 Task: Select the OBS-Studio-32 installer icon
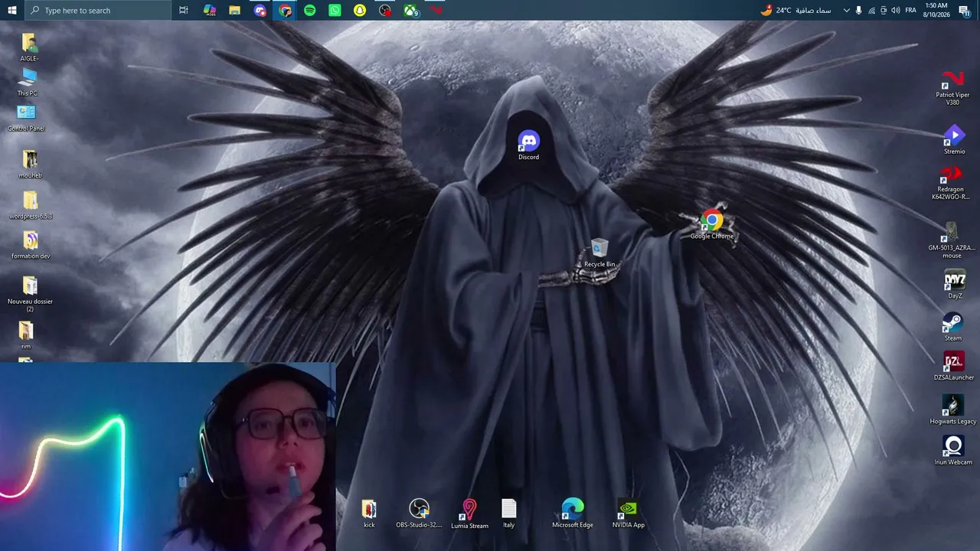coord(419,514)
